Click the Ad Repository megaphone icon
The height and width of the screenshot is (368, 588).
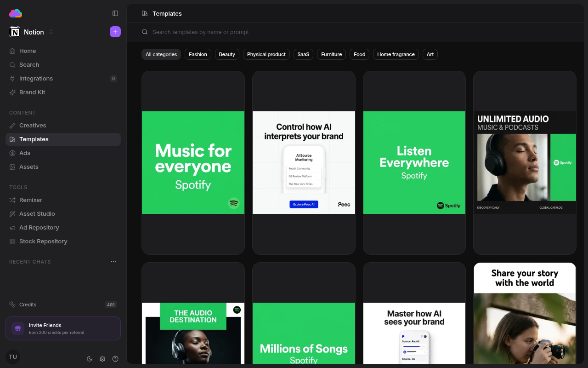(12, 228)
